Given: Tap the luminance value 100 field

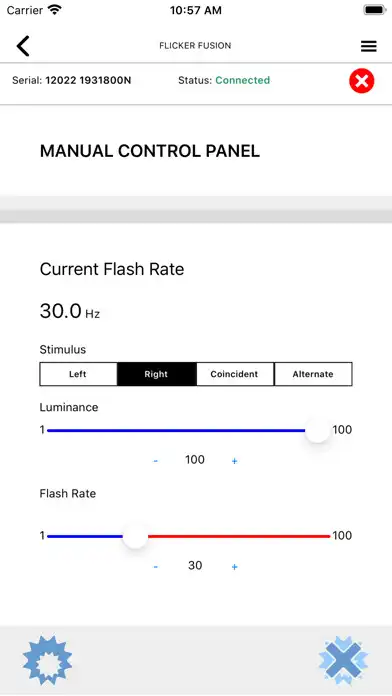Looking at the screenshot, I should click(x=195, y=460).
